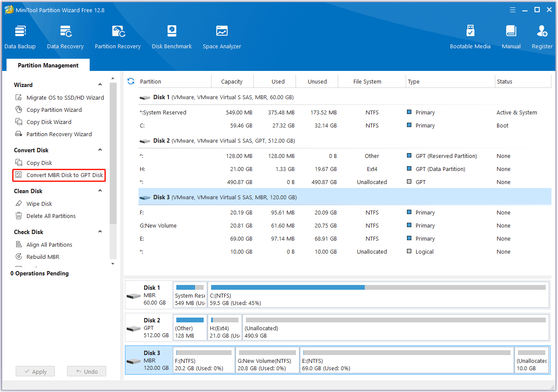The height and width of the screenshot is (392, 558).
Task: Click the Register icon
Action: 542,31
